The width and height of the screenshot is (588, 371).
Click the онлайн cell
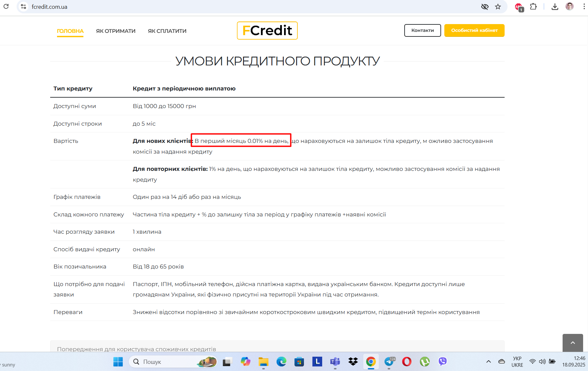click(x=144, y=249)
